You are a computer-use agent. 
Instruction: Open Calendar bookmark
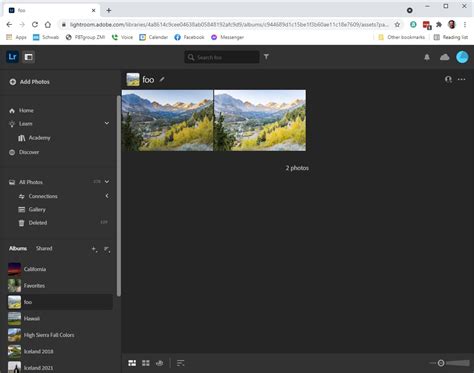(x=154, y=37)
